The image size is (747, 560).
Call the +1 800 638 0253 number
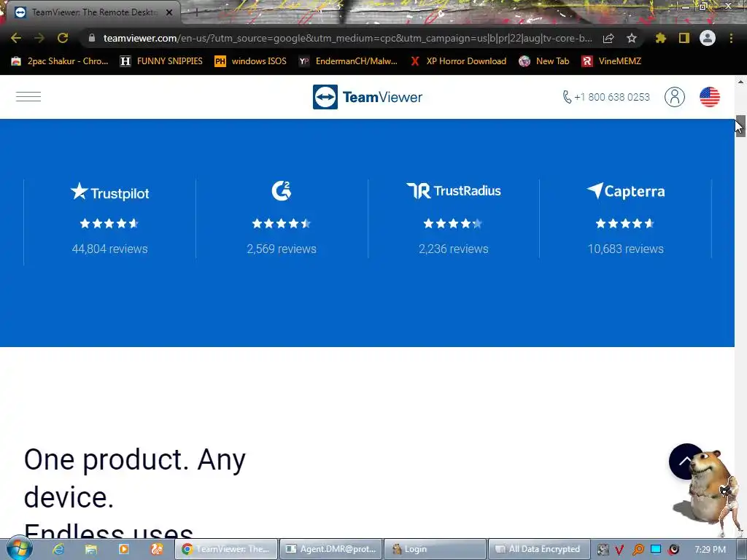tap(606, 97)
